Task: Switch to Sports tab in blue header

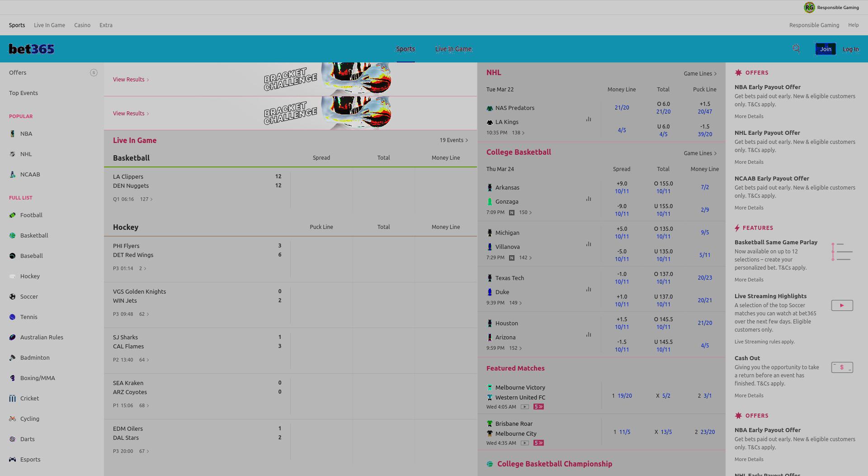Action: tap(406, 49)
